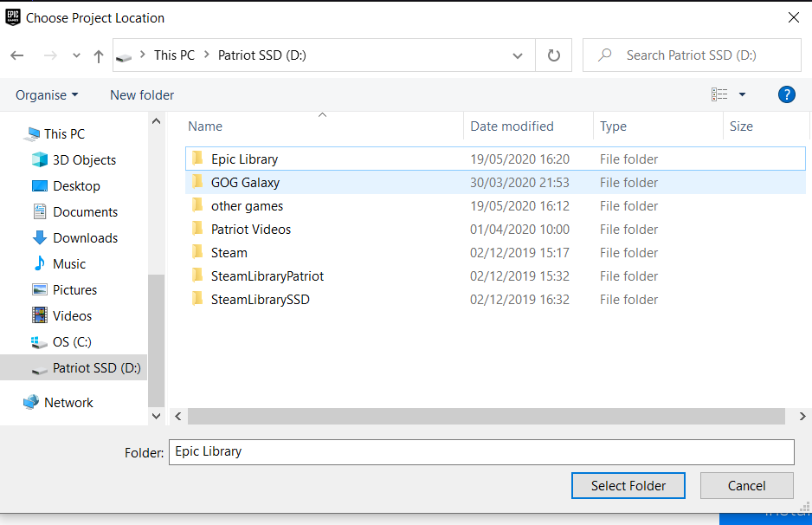This screenshot has width=812, height=525.
Task: Open the view options dropdown arrow
Action: pos(742,94)
